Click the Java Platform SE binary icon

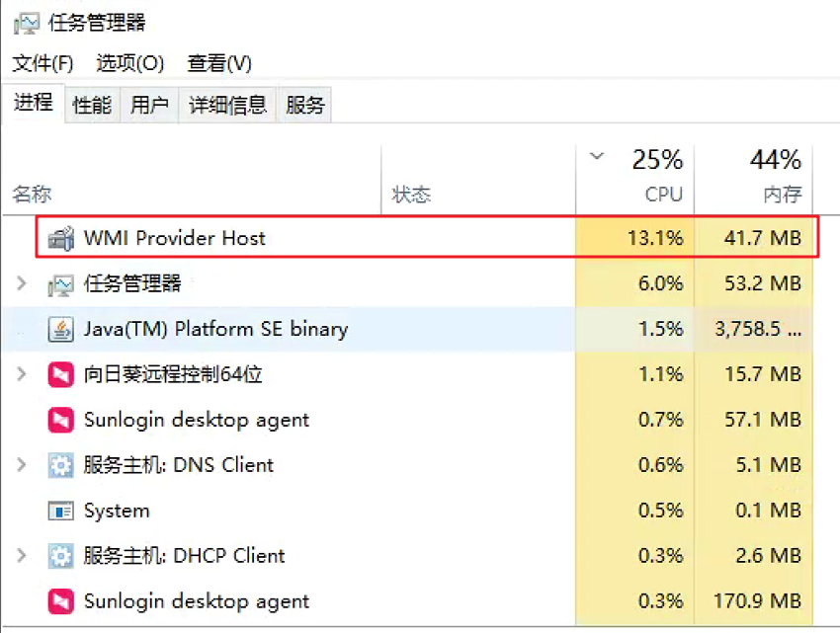(60, 329)
